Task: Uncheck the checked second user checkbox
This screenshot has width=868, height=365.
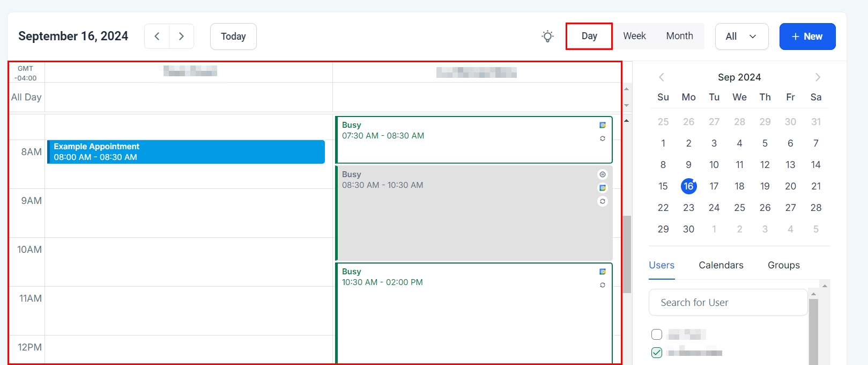Action: 657,353
